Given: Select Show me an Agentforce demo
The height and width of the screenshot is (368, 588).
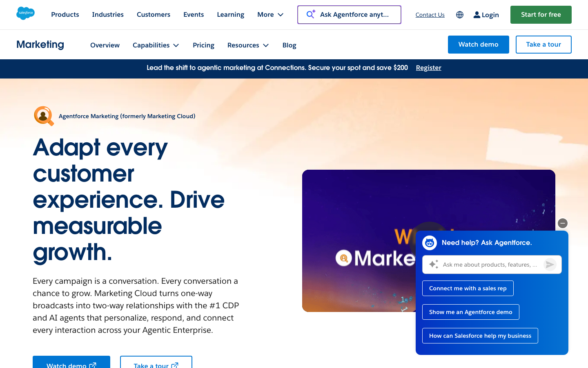Looking at the screenshot, I should point(471,312).
